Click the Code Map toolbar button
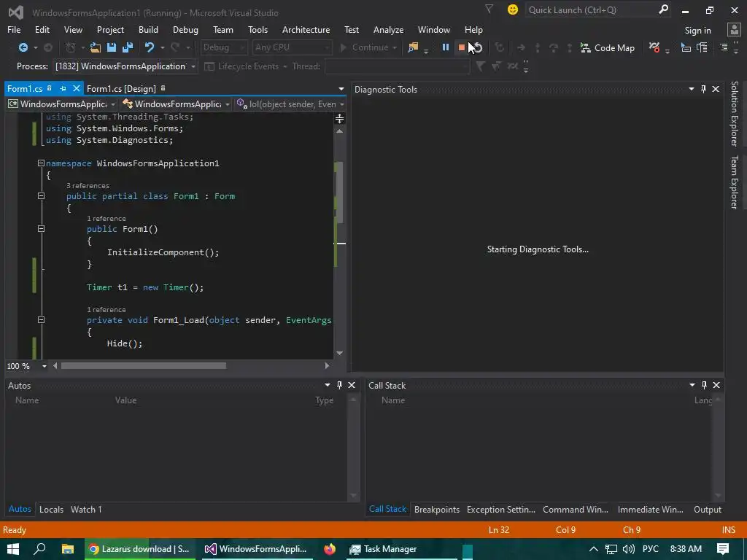The height and width of the screenshot is (560, 747). pos(608,47)
